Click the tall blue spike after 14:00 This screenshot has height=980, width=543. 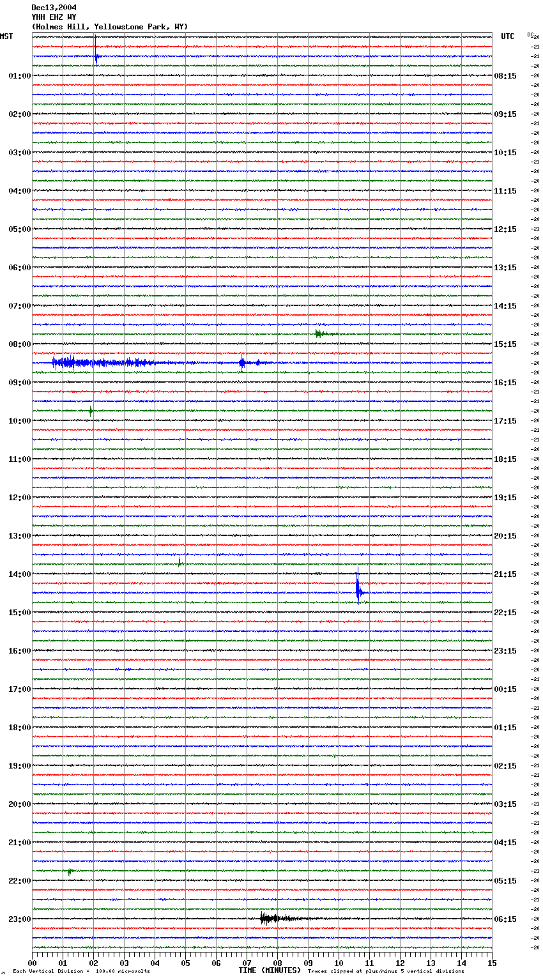pyautogui.click(x=359, y=586)
